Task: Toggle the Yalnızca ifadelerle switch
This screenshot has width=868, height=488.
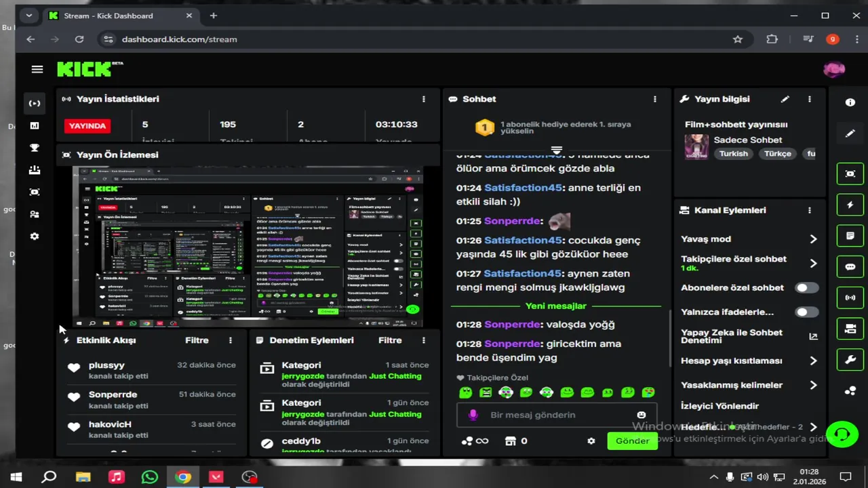Action: tap(806, 312)
